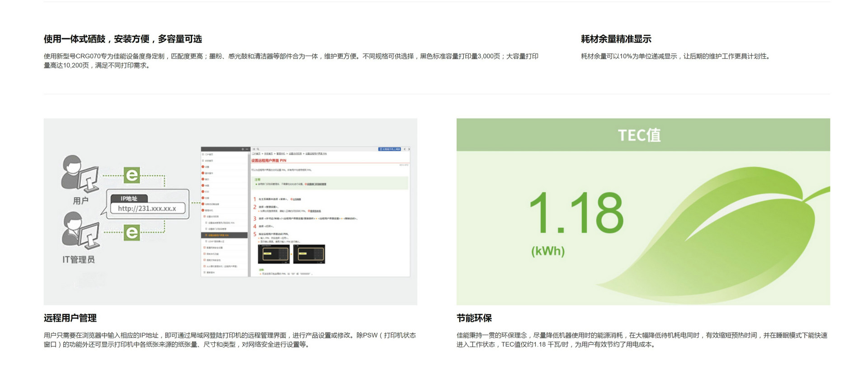This screenshot has height=371, width=868.
Task: Click the IT管理员 person-at-computer icon
Action: pos(80,231)
